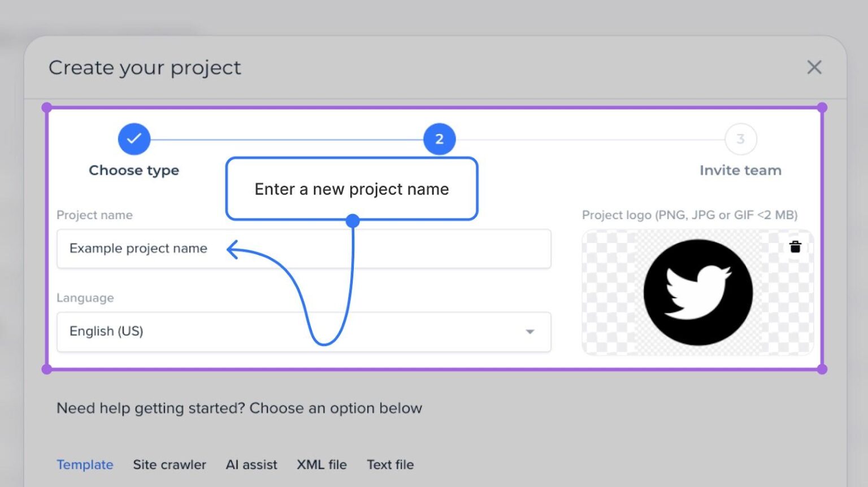Expand the English (US) language selector
The height and width of the screenshot is (487, 868).
[303, 332]
